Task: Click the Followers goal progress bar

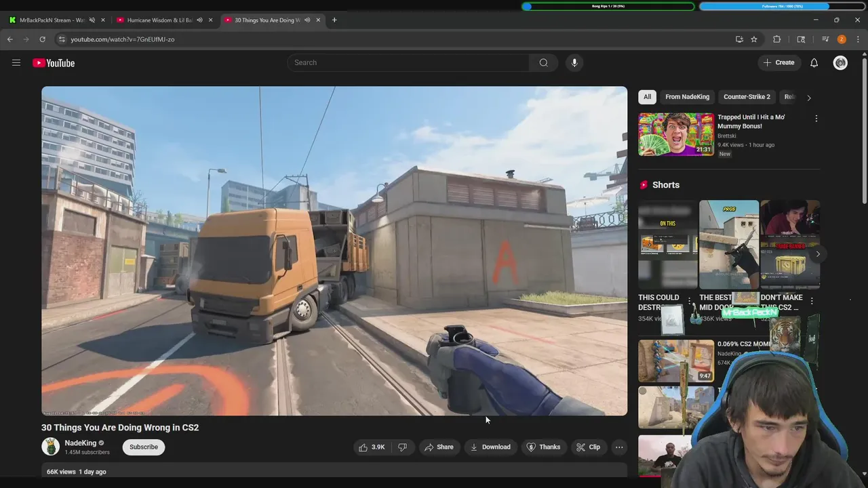Action: (x=782, y=6)
